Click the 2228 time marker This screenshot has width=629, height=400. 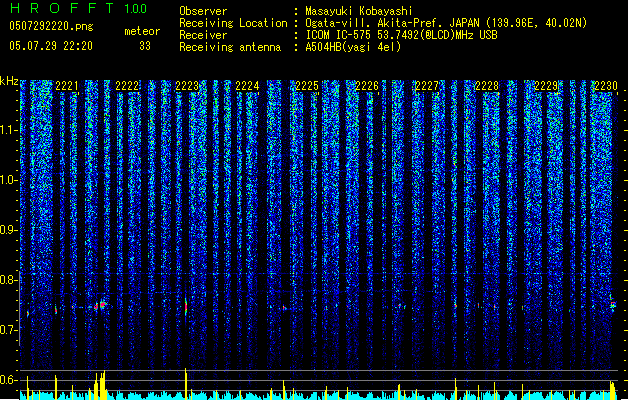(x=487, y=86)
